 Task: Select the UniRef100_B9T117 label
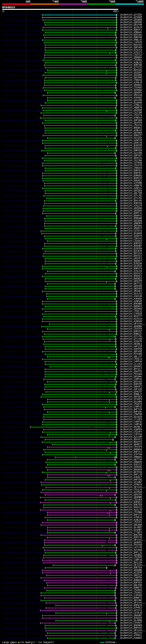click(x=131, y=369)
